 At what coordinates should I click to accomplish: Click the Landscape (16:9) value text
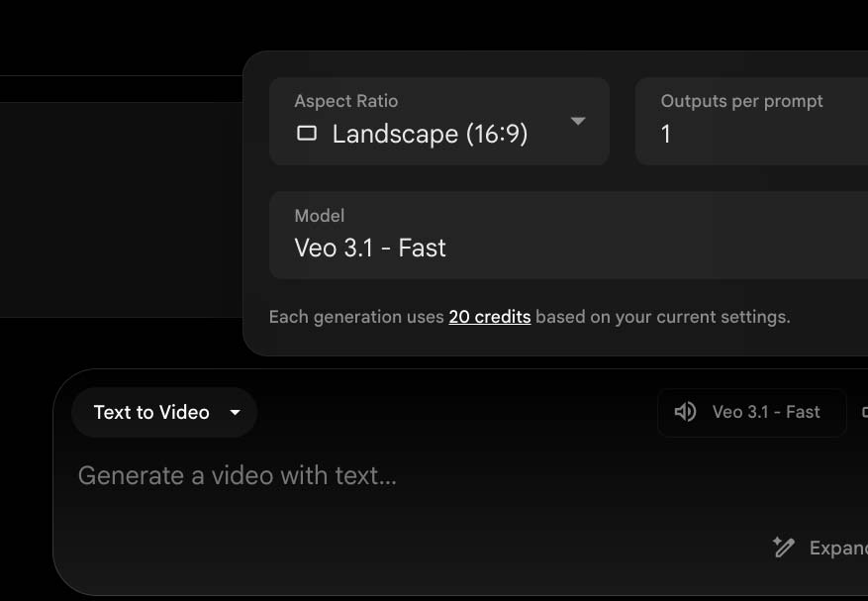430,134
